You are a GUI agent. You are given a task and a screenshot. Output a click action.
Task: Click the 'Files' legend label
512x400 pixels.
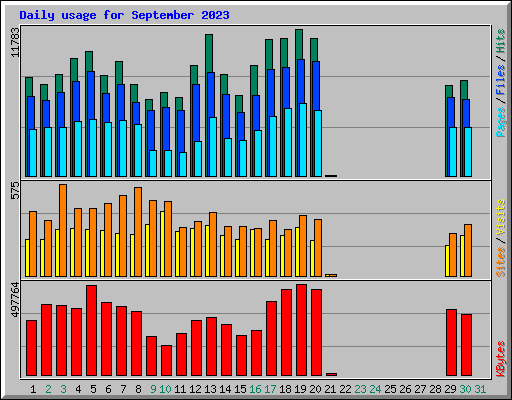tap(500, 79)
